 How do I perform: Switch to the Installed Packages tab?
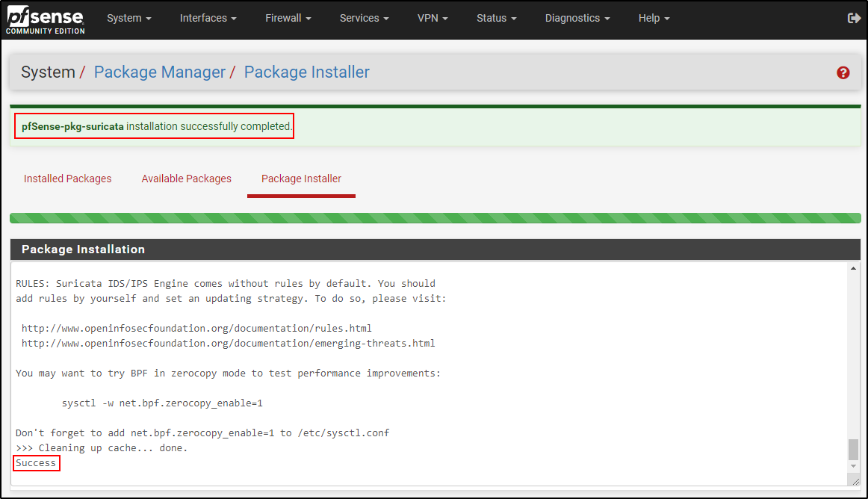pos(67,179)
